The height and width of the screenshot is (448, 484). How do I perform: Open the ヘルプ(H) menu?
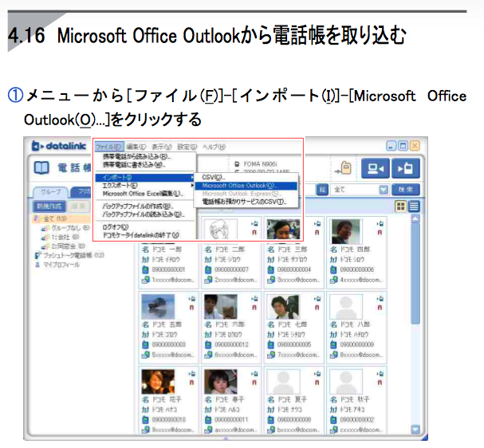pos(214,147)
